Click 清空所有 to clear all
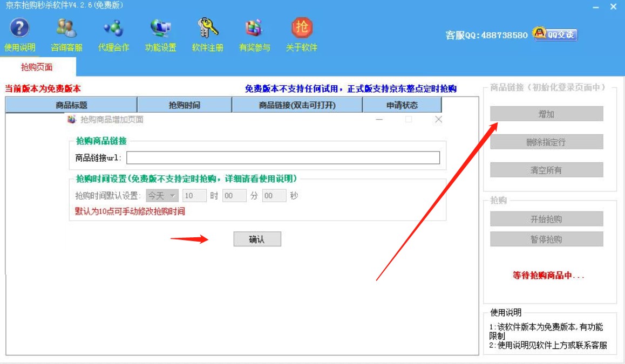The image size is (625, 364). coord(547,170)
